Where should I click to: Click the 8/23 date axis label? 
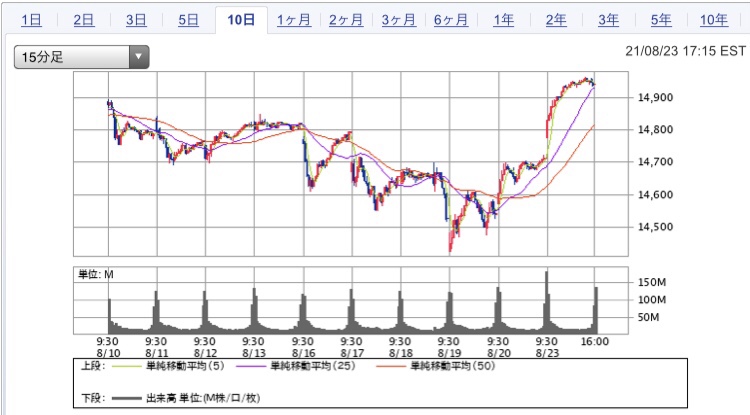pos(547,353)
